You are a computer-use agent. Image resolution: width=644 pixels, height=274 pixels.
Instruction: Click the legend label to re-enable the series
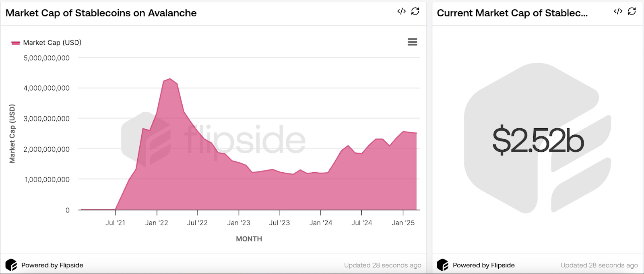[x=52, y=42]
